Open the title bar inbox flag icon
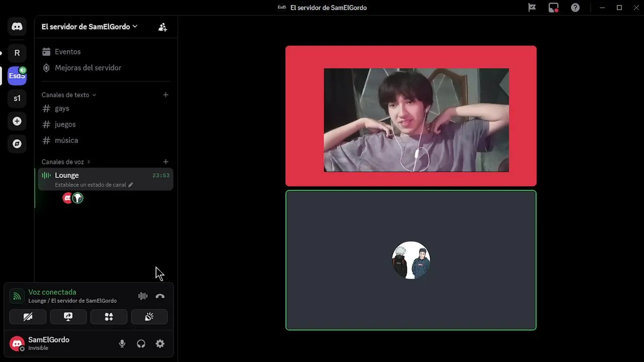This screenshot has width=644, height=362. tap(532, 8)
